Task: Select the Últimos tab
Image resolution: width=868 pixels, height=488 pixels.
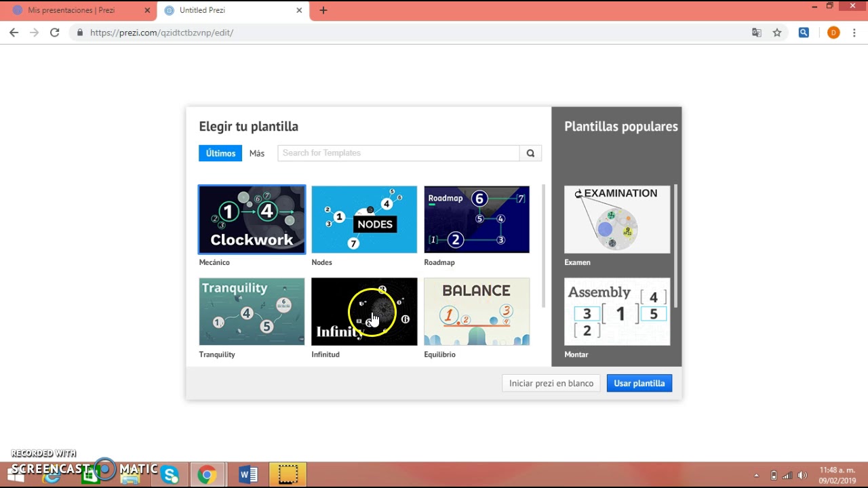Action: tap(220, 153)
